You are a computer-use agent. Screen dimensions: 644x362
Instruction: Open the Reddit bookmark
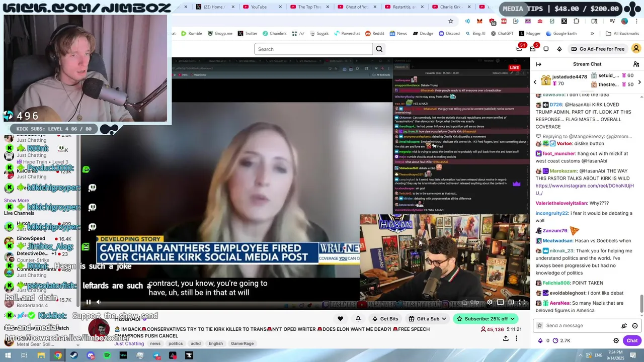click(375, 34)
